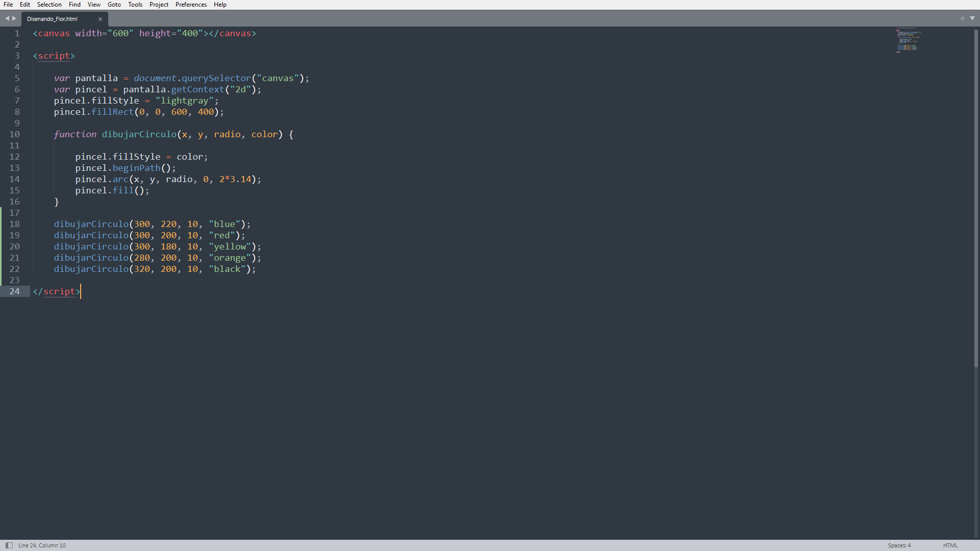Place cursor on height "400" value

pyautogui.click(x=190, y=33)
